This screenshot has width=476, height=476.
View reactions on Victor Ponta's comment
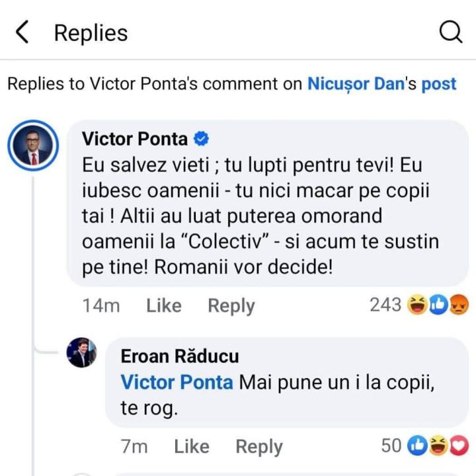click(385, 305)
